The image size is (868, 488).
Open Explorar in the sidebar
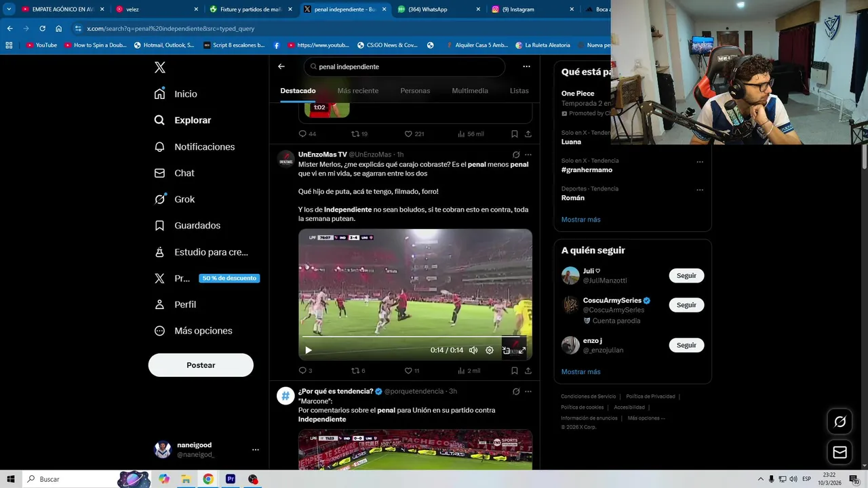pyautogui.click(x=182, y=120)
